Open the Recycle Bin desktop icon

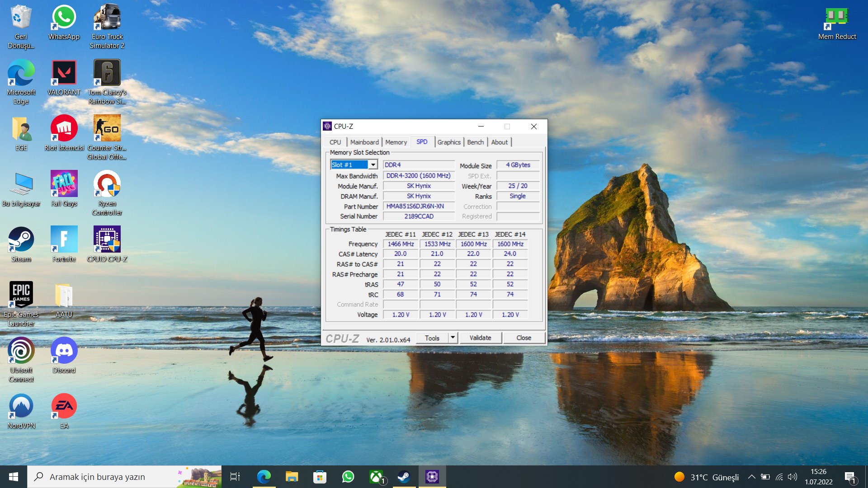click(x=21, y=26)
